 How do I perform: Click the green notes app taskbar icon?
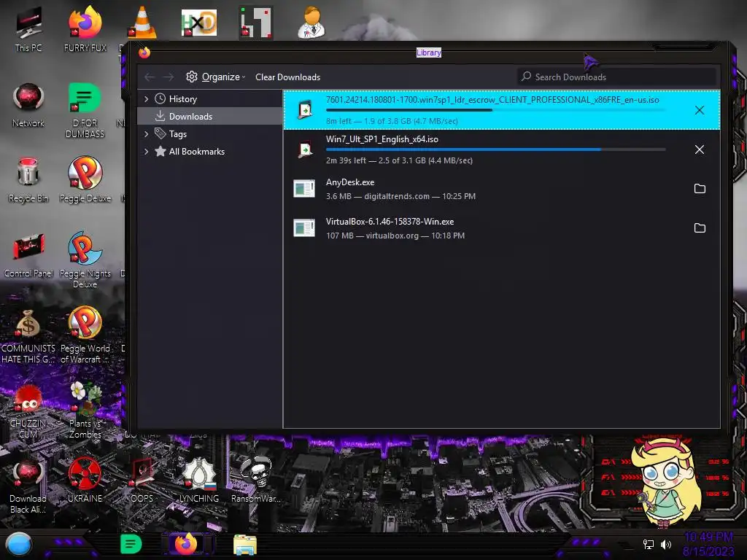point(131,544)
